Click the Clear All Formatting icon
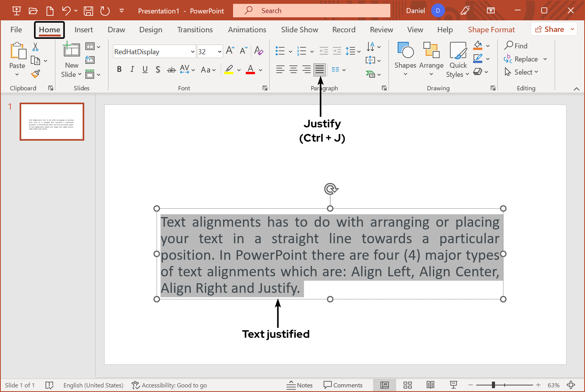The image size is (585, 392). coord(258,51)
